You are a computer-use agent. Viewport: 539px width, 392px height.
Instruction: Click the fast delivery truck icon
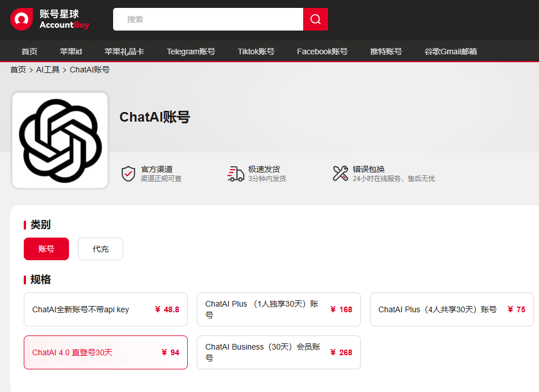click(235, 173)
